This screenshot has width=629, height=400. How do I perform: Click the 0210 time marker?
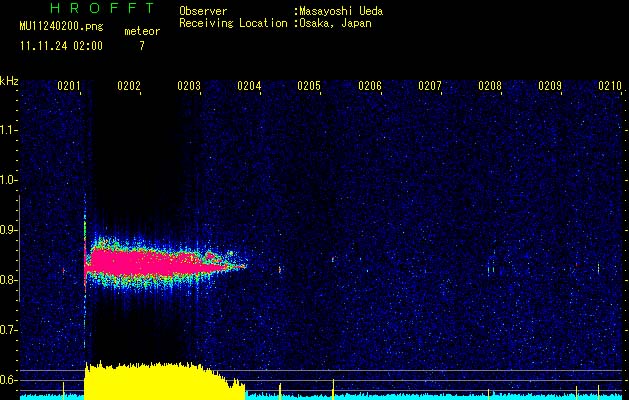(610, 87)
